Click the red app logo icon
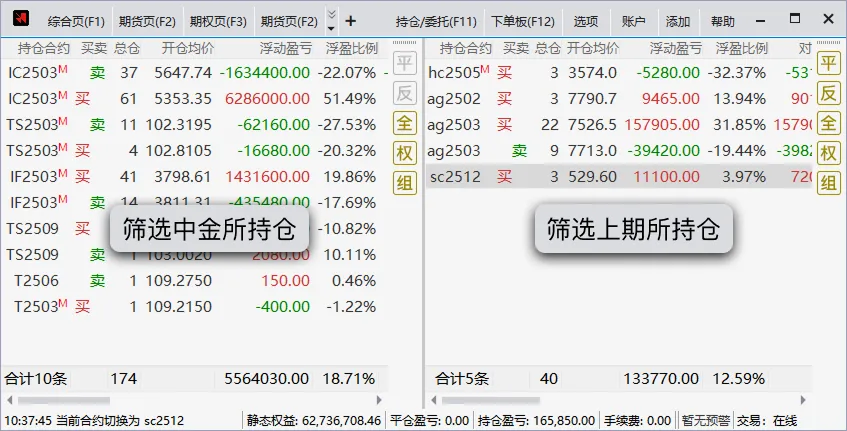 tap(21, 19)
